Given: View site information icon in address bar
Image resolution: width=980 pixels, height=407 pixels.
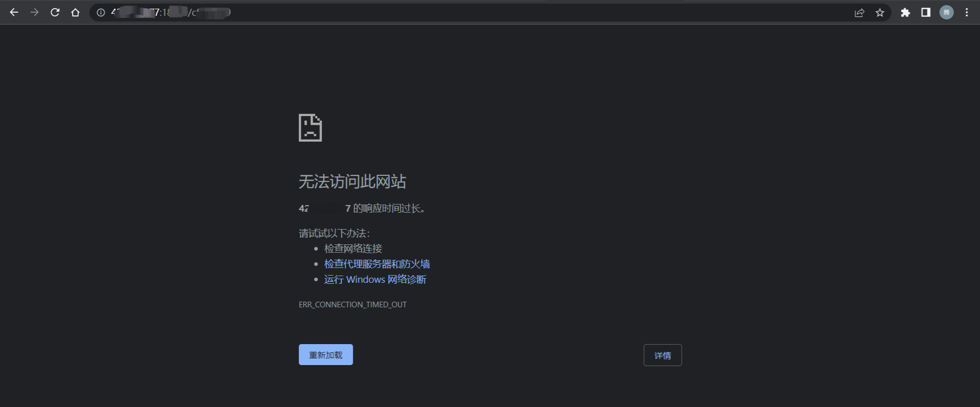Looking at the screenshot, I should click(101, 13).
